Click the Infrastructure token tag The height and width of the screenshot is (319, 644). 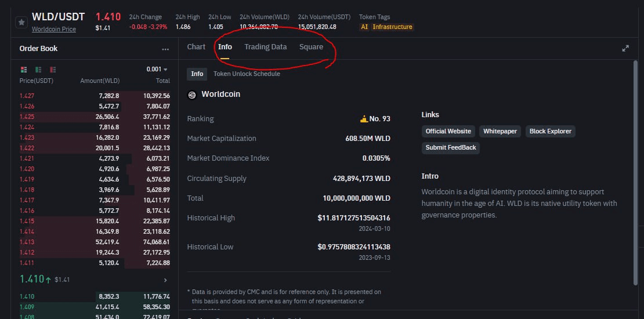point(392,27)
